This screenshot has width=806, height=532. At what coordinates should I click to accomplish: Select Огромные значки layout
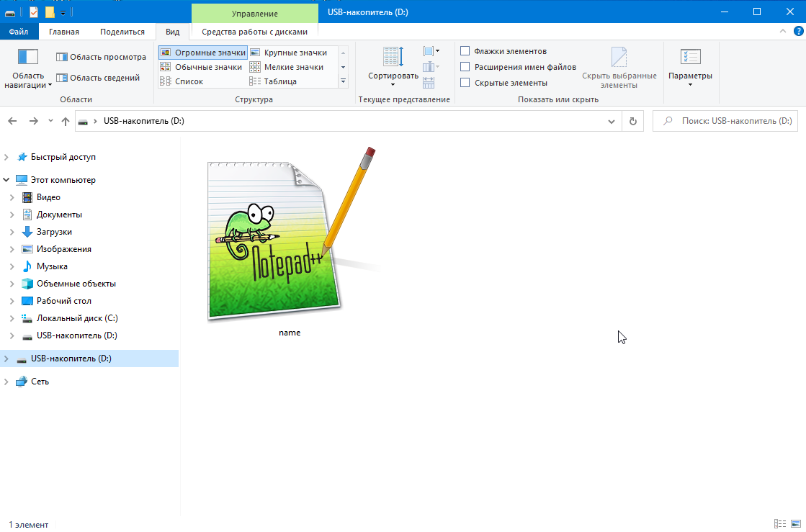tap(203, 53)
